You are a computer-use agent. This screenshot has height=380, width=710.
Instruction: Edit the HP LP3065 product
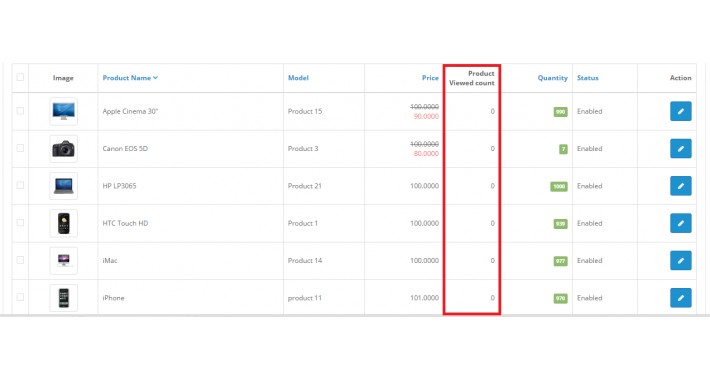(681, 186)
